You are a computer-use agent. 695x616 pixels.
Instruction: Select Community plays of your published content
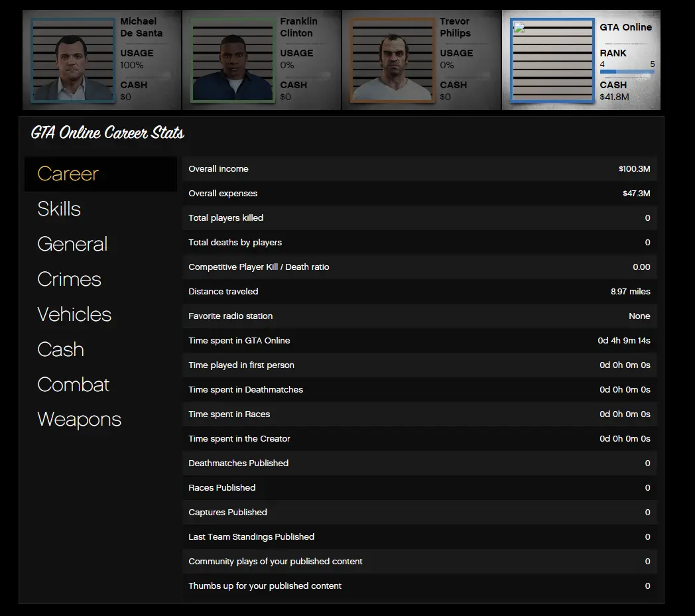[419, 561]
